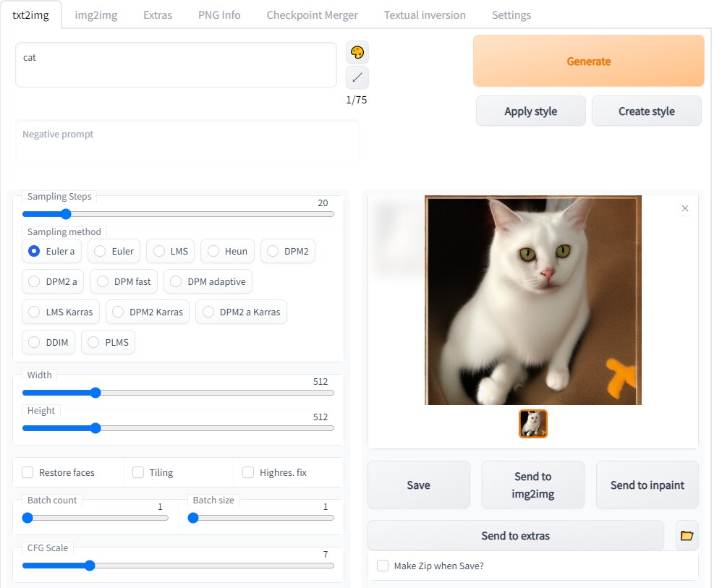Viewport: 722px width, 588px height.
Task: Open the output folder via the folder icon
Action: (687, 535)
